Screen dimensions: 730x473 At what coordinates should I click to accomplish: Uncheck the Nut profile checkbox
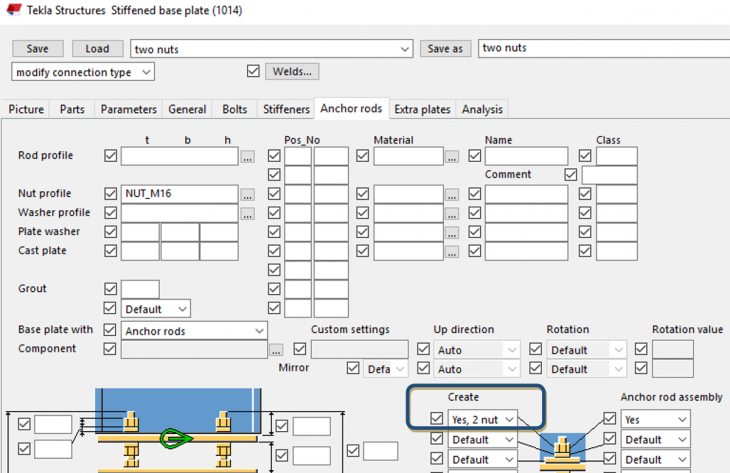point(110,194)
